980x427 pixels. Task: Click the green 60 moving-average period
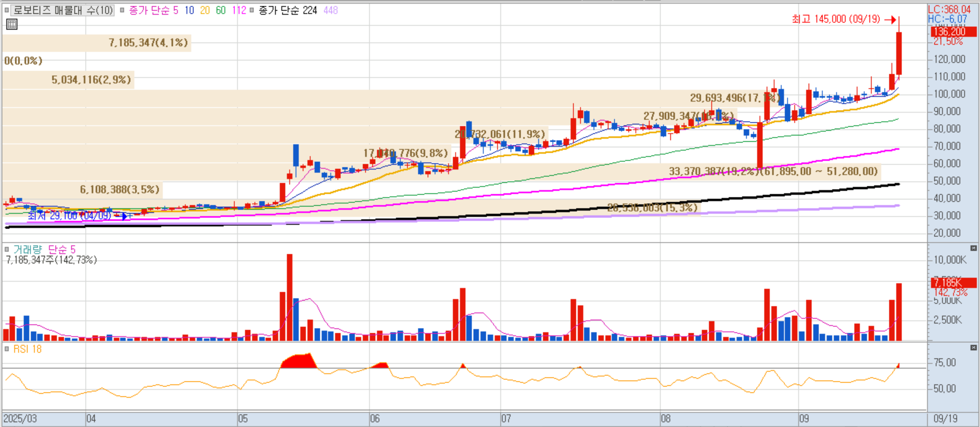221,10
